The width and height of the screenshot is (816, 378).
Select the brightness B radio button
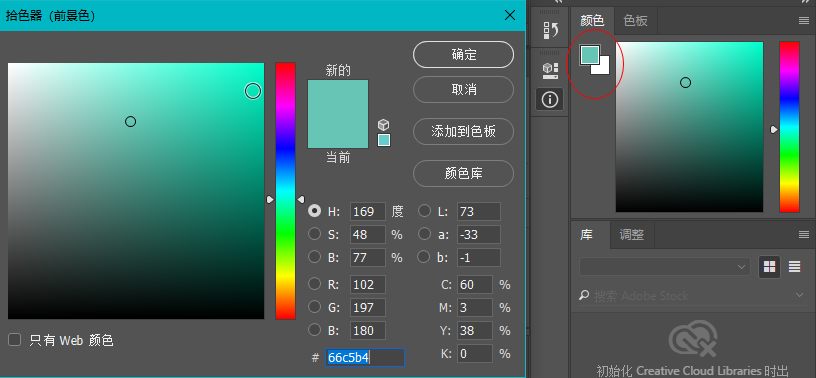(x=314, y=257)
